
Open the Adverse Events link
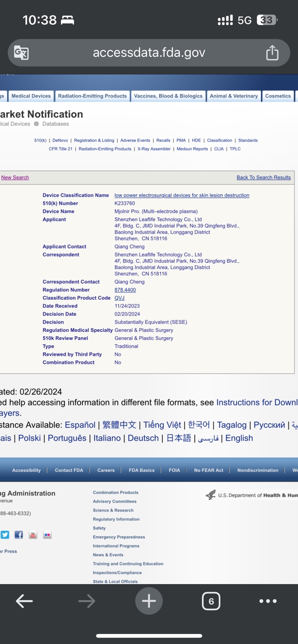[135, 140]
